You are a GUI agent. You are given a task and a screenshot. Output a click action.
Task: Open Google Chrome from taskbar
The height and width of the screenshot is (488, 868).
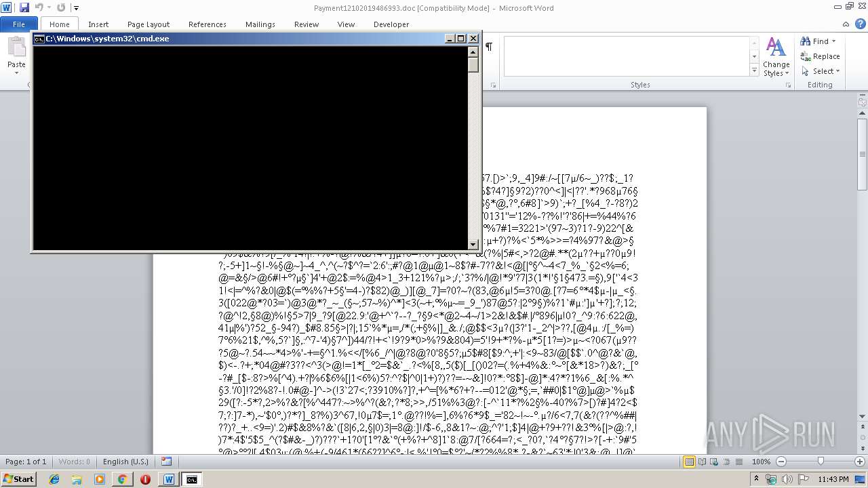pyautogui.click(x=122, y=479)
